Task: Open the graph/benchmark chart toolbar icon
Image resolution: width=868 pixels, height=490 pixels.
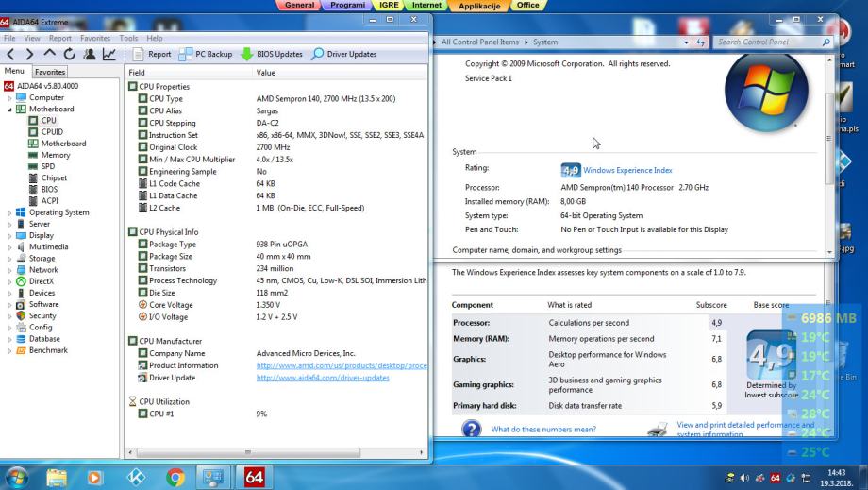Action: pyautogui.click(x=108, y=55)
